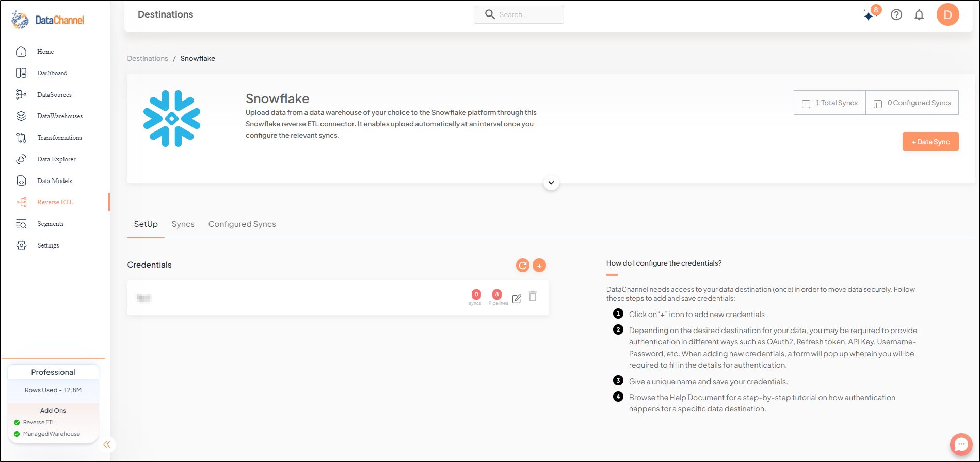The image size is (980, 462).
Task: Click the 1 Total Syncs box
Action: (830, 103)
